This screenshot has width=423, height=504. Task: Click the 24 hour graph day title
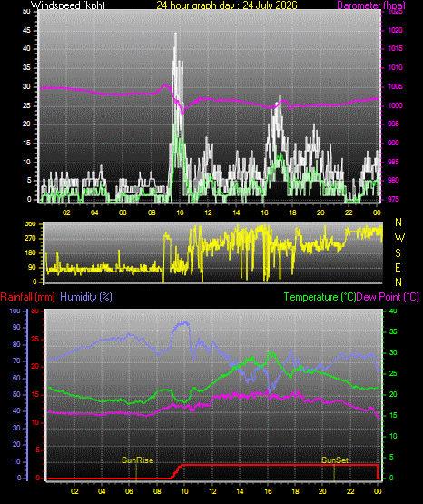(227, 5)
